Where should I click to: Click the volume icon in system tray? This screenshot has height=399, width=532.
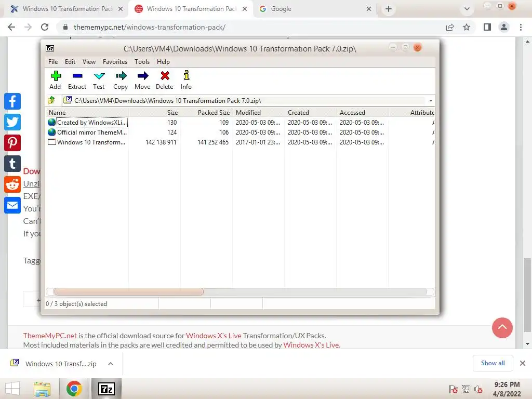click(478, 390)
